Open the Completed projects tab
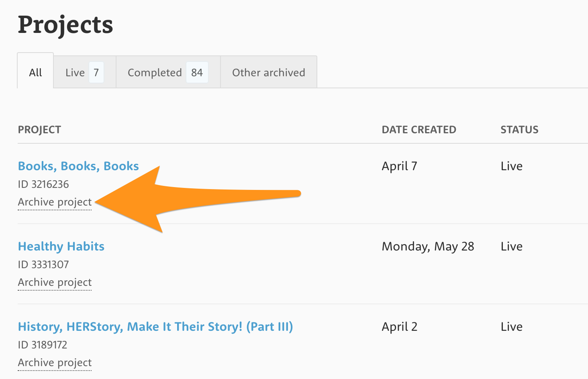 tap(168, 72)
